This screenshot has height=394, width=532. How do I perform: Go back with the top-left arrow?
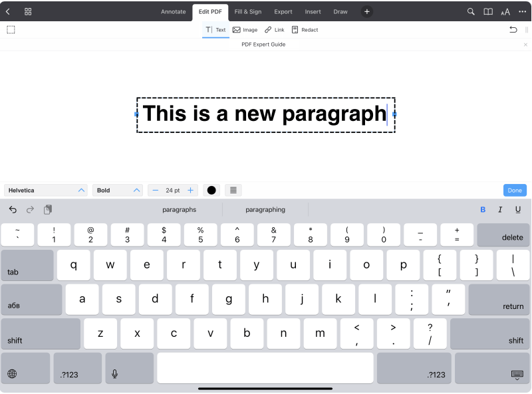8,12
